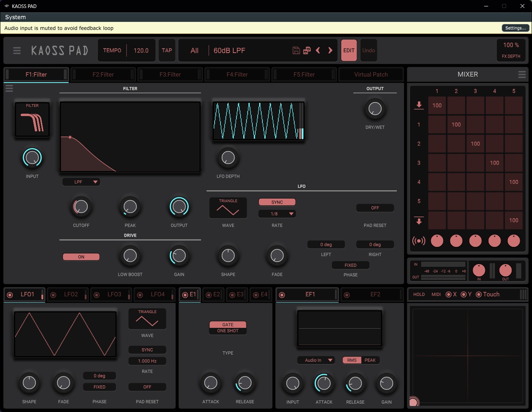The height and width of the screenshot is (412, 532).
Task: Switch to the F3:Filter tab
Action: (170, 75)
